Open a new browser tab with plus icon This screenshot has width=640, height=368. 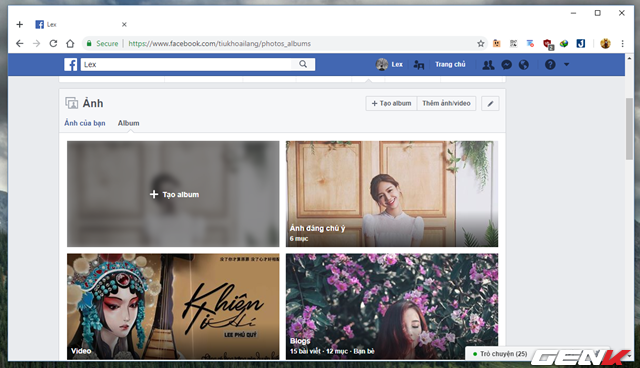tap(20, 24)
